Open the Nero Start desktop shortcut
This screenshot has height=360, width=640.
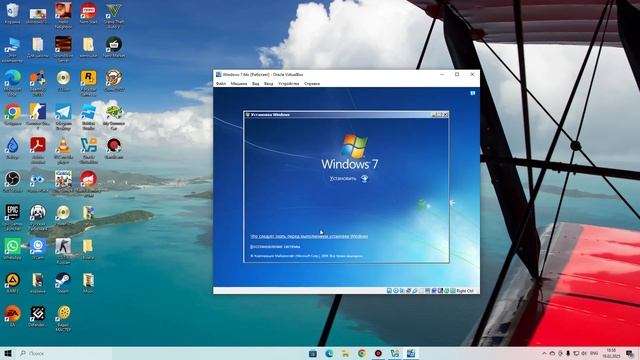88,13
